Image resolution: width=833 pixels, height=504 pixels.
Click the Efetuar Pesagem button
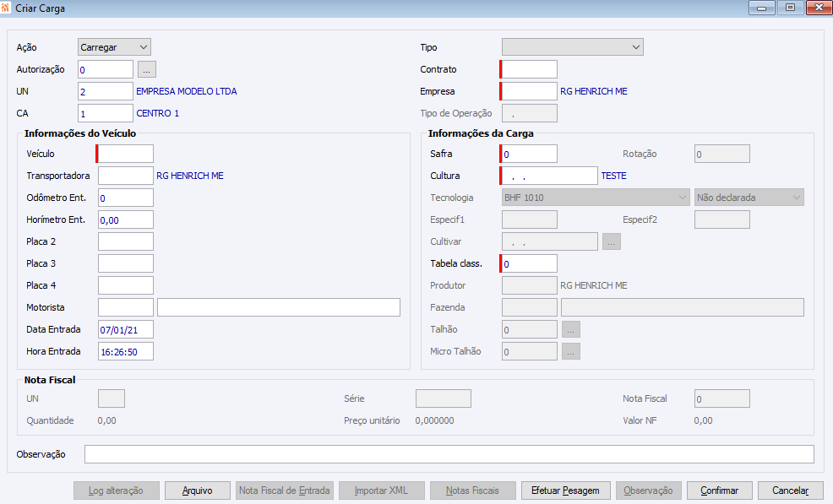pyautogui.click(x=565, y=490)
